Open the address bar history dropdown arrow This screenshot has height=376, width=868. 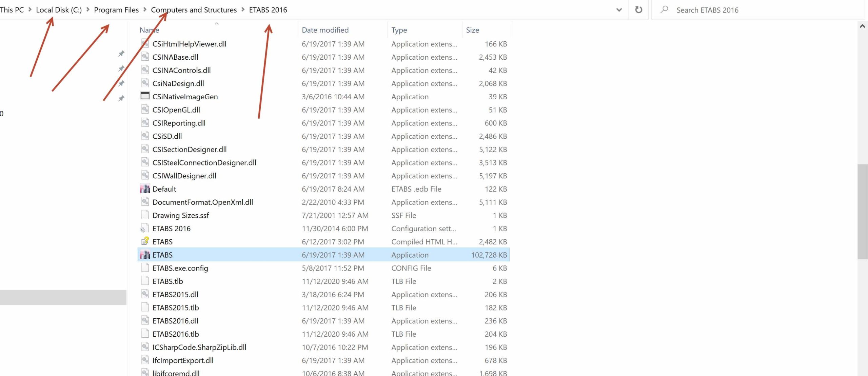(x=619, y=10)
